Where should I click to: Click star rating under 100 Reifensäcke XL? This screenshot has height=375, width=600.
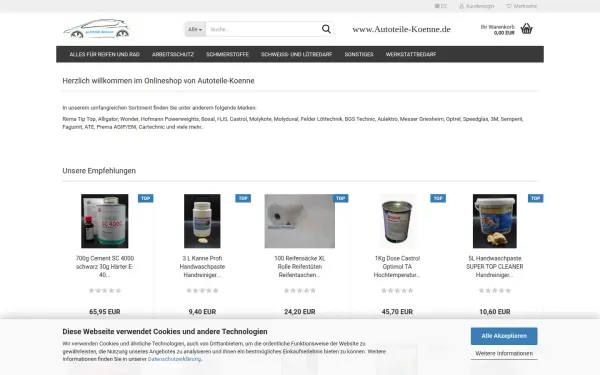pos(300,290)
